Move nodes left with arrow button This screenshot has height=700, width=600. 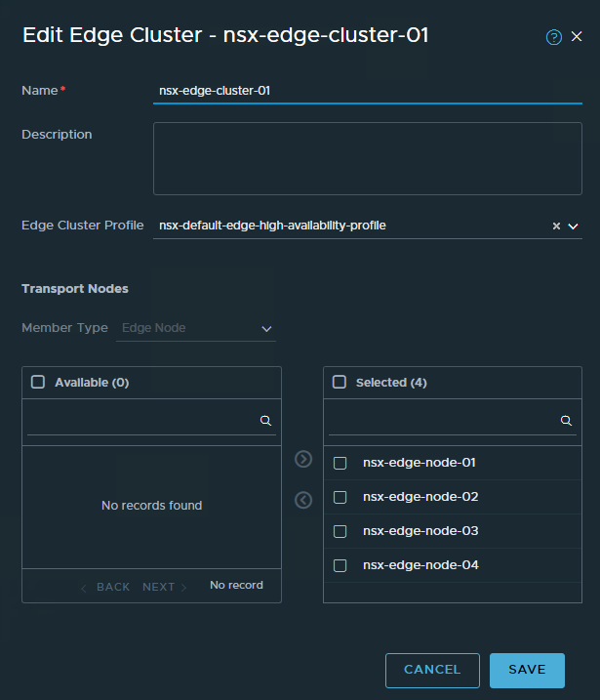(303, 500)
